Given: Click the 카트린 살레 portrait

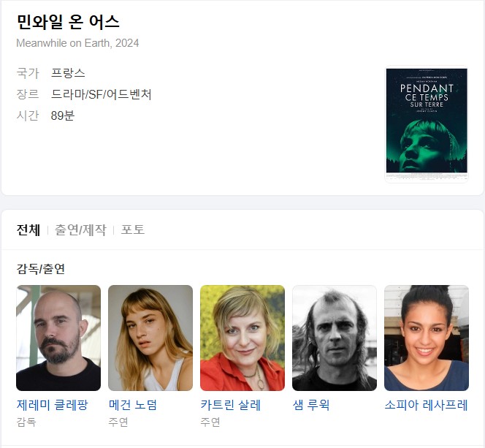Looking at the screenshot, I should (x=242, y=338).
